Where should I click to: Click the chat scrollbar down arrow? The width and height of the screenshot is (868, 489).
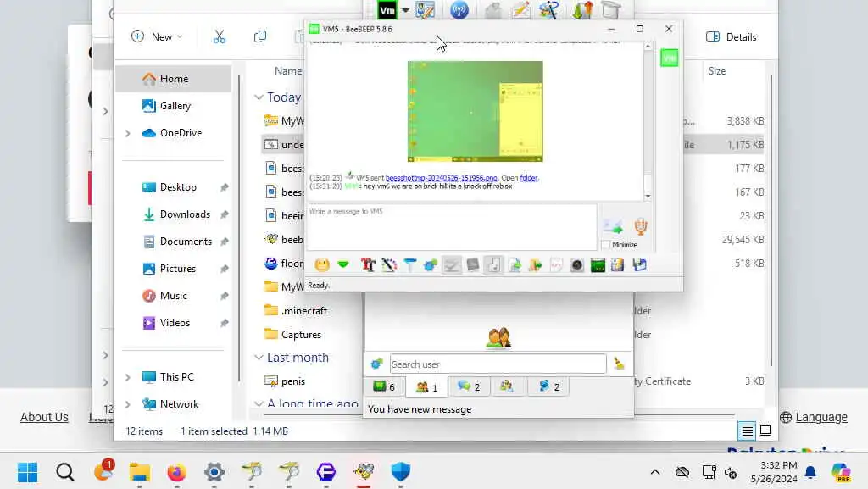point(648,196)
